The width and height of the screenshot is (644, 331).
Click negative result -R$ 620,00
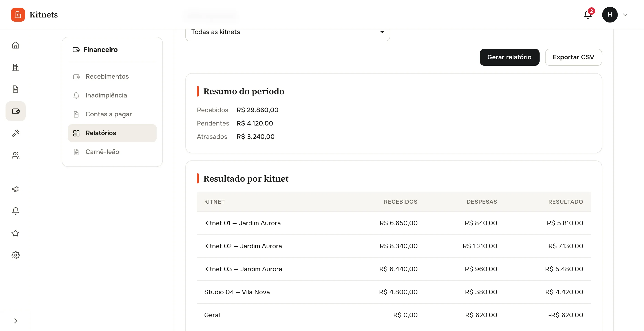pos(565,315)
